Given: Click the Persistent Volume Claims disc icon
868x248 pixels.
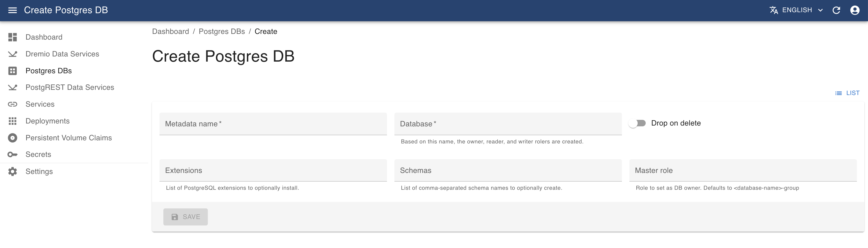Looking at the screenshot, I should pyautogui.click(x=12, y=138).
